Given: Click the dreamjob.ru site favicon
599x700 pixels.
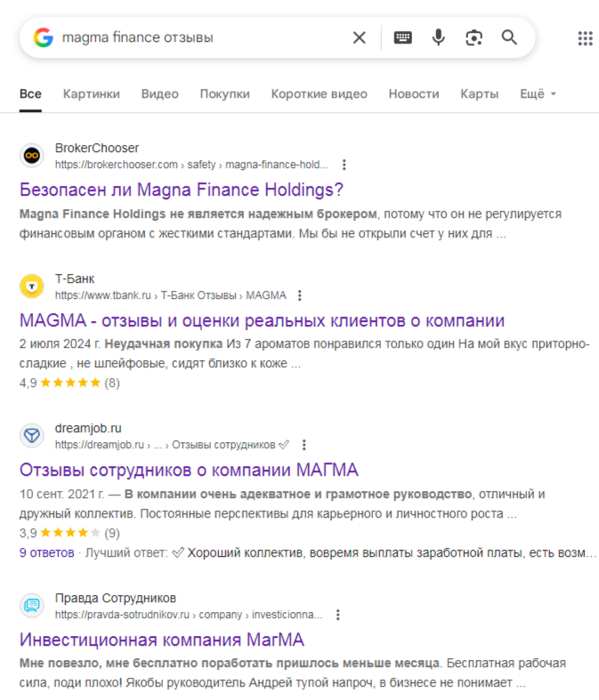Looking at the screenshot, I should click(32, 435).
